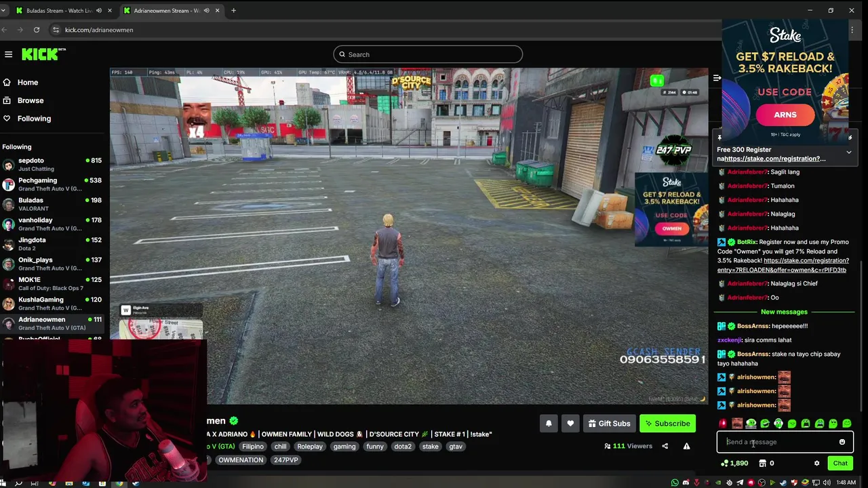
Task: Open the emoji picker in chat box
Action: [x=842, y=442]
